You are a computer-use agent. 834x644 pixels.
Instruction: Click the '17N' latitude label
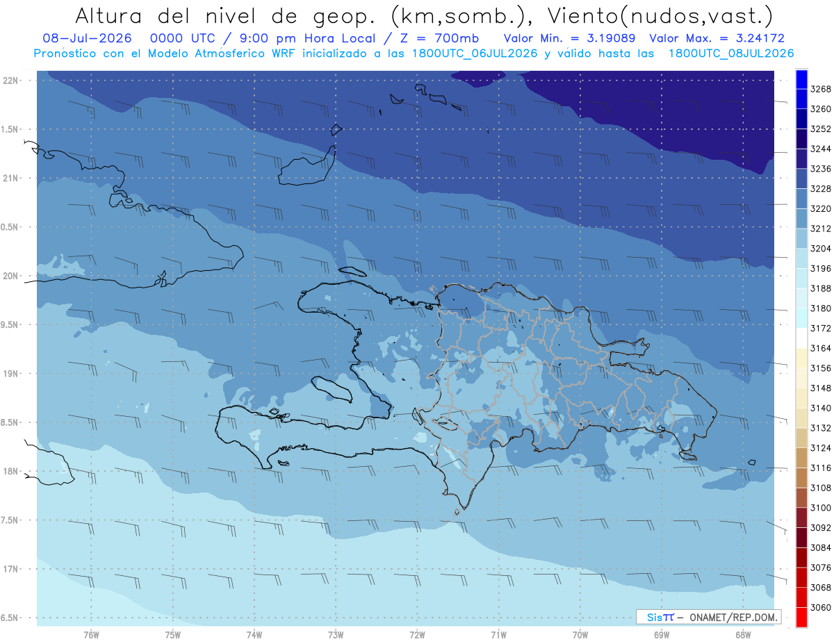pos(11,569)
